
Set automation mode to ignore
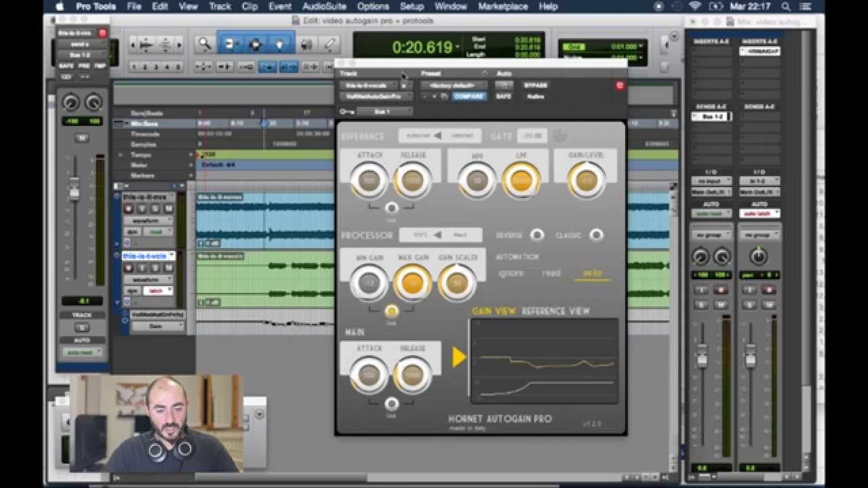tap(511, 273)
